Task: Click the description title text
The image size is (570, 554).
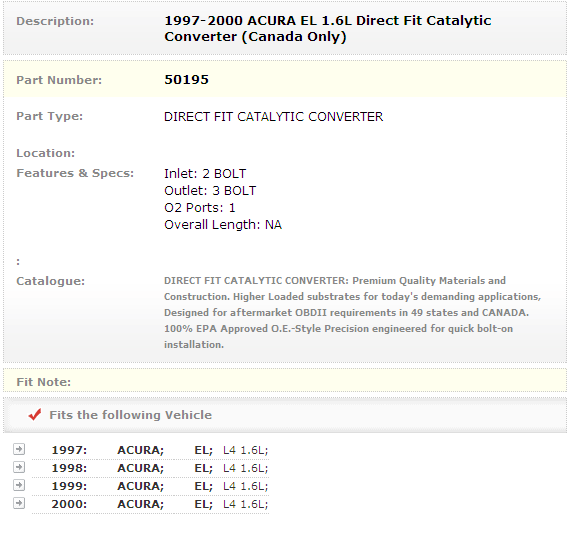Action: [x=328, y=28]
